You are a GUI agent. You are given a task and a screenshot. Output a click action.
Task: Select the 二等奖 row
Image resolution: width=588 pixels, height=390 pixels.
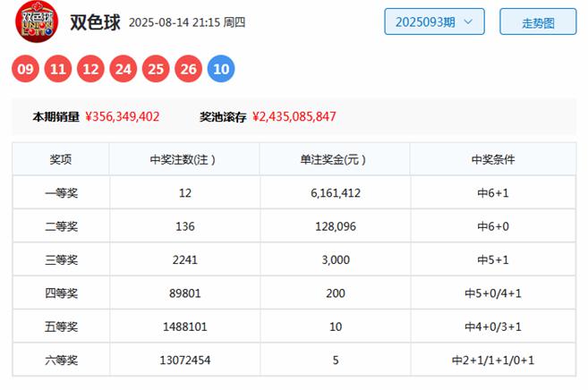(x=61, y=226)
